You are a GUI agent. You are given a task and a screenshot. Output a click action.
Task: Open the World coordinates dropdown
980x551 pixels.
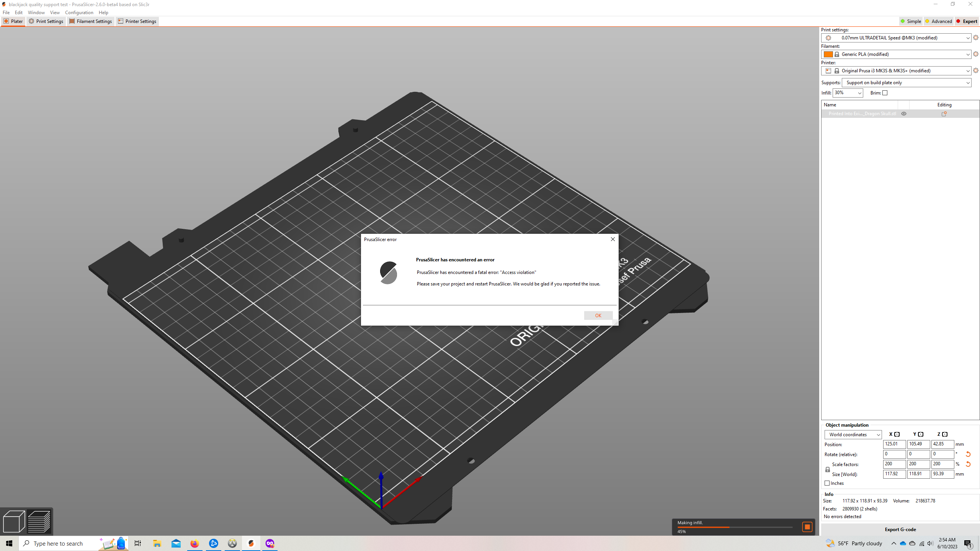[x=853, y=434]
